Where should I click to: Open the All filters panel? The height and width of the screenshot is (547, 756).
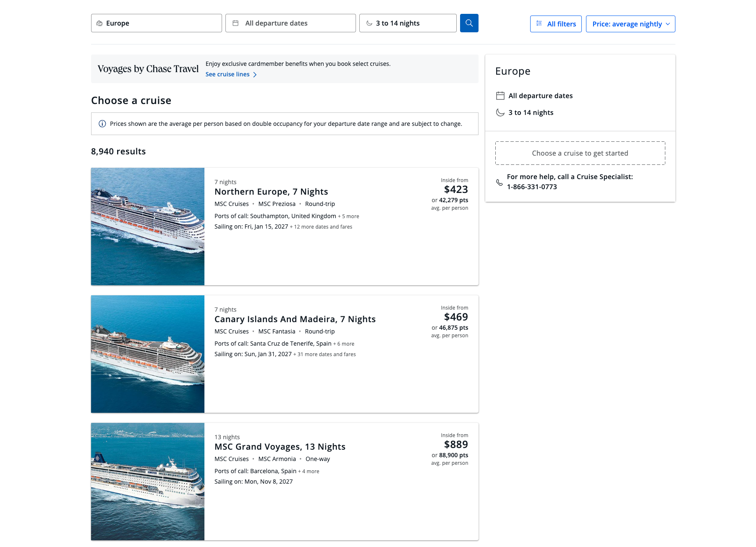tap(556, 24)
